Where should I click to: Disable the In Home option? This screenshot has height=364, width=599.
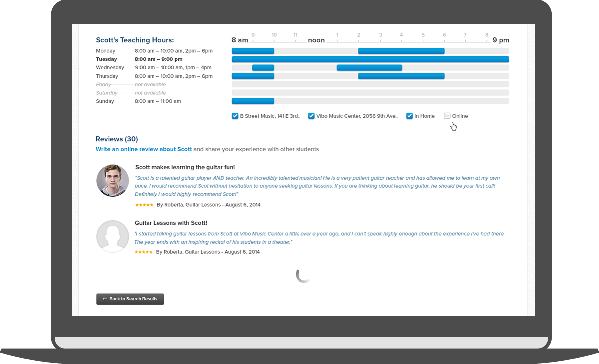click(x=409, y=116)
